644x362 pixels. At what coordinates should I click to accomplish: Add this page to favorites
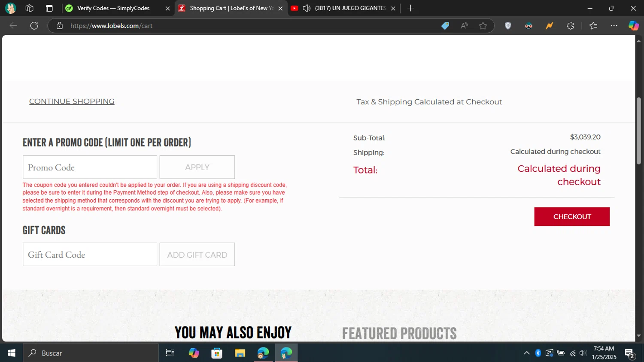point(483,26)
